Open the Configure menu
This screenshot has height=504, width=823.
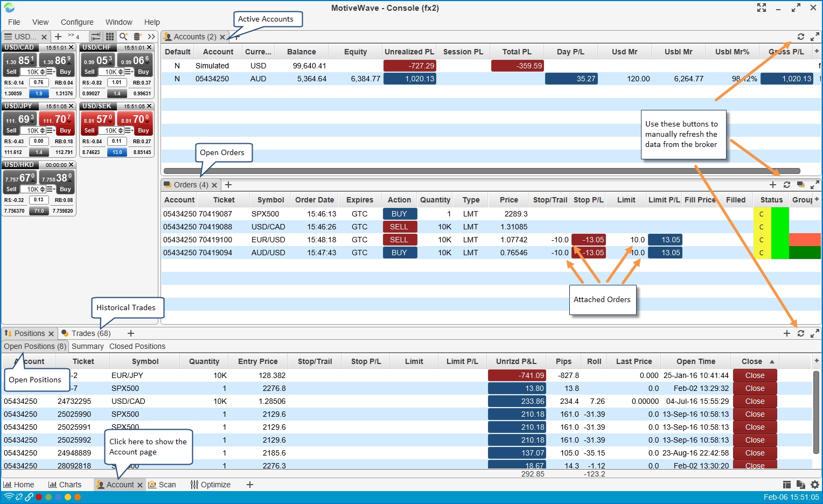[x=77, y=22]
